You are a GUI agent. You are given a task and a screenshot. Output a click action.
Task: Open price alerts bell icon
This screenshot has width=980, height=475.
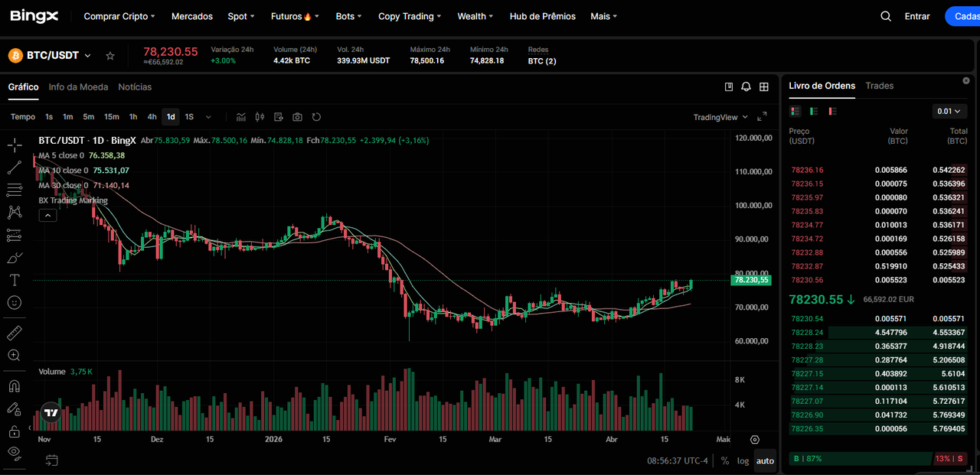pyautogui.click(x=746, y=87)
